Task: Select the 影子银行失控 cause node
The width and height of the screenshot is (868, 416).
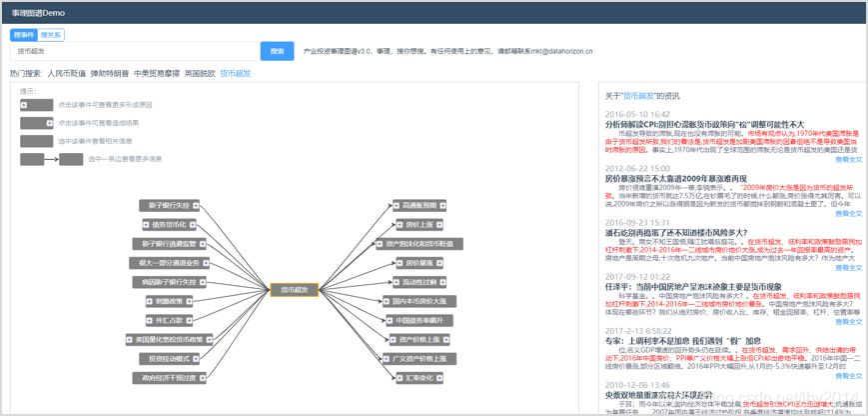Action: (169, 206)
